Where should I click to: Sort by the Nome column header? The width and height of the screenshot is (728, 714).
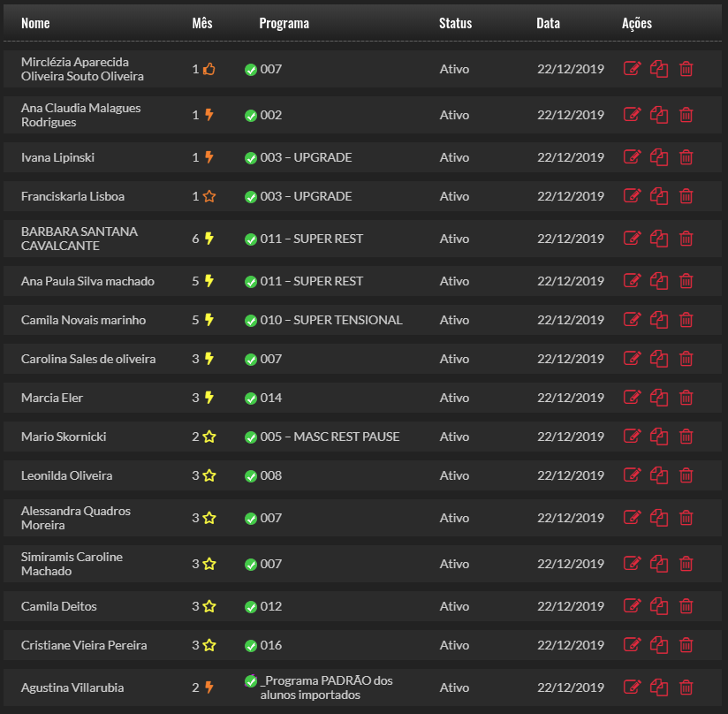pyautogui.click(x=35, y=23)
